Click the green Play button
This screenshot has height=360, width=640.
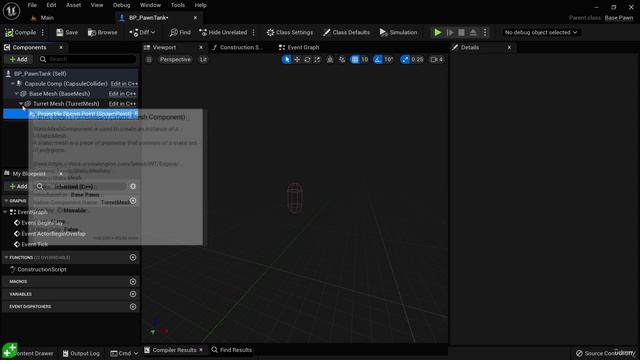[438, 32]
